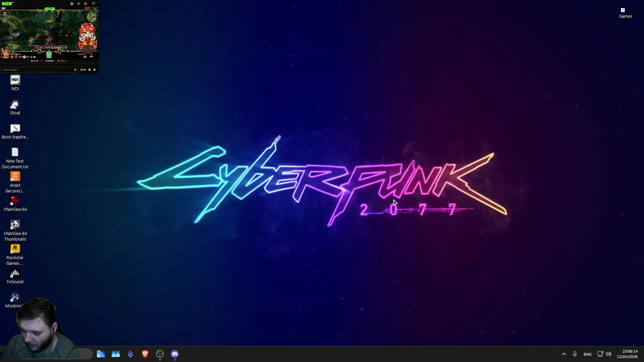Image resolution: width=644 pixels, height=362 pixels.
Task: Switch to OBS Studio in taskbar
Action: (160, 354)
